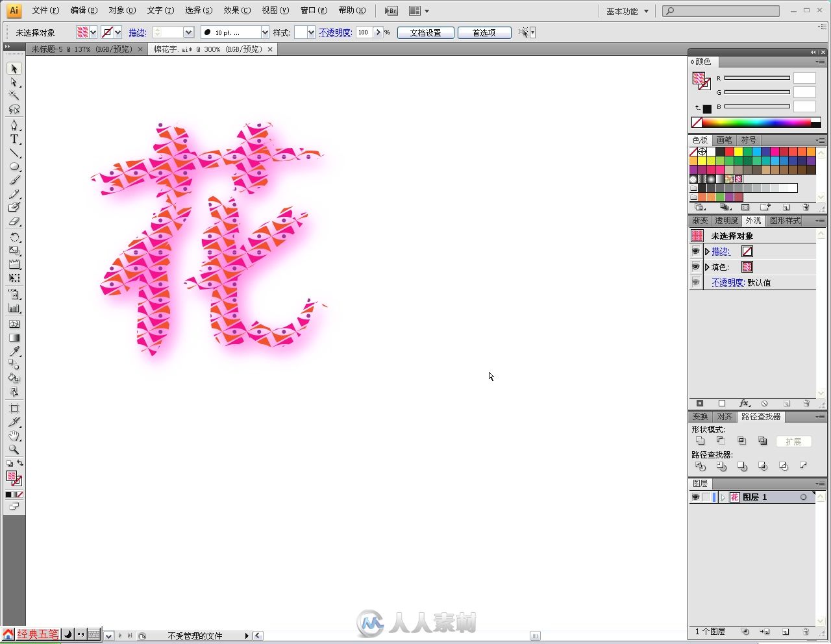Click the Divide pathfinder icon

[700, 466]
